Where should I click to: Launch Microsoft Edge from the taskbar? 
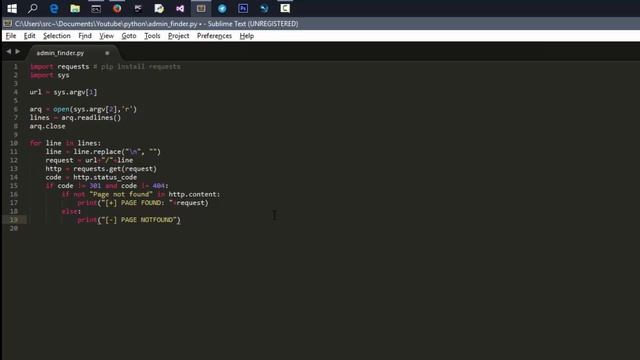(53, 8)
